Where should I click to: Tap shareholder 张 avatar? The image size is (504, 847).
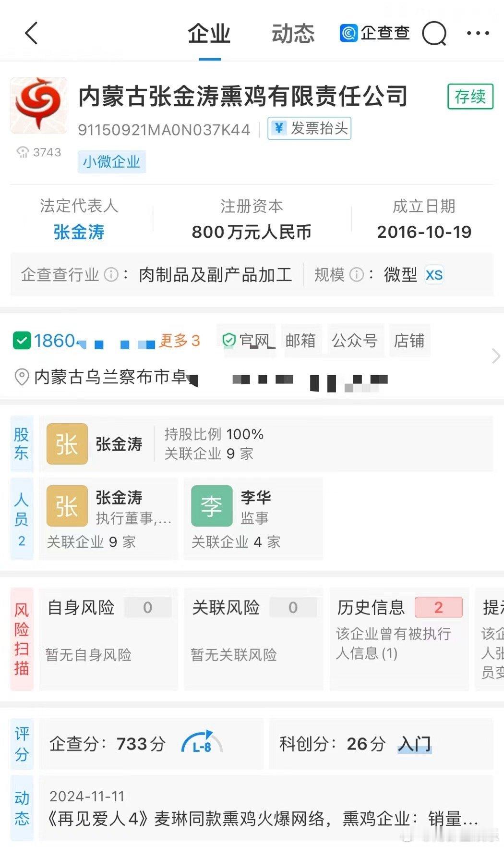[x=67, y=444]
